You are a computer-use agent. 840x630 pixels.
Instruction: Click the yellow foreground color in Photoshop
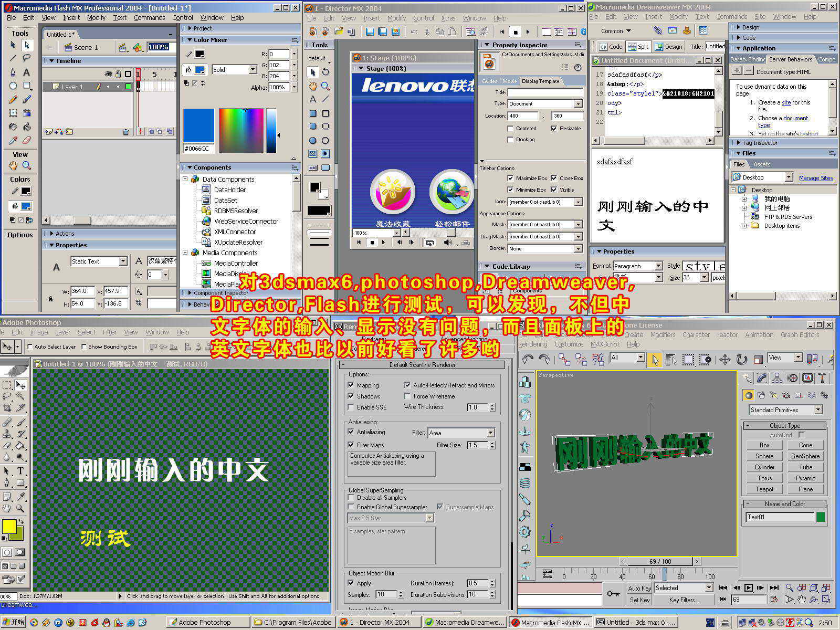point(9,527)
